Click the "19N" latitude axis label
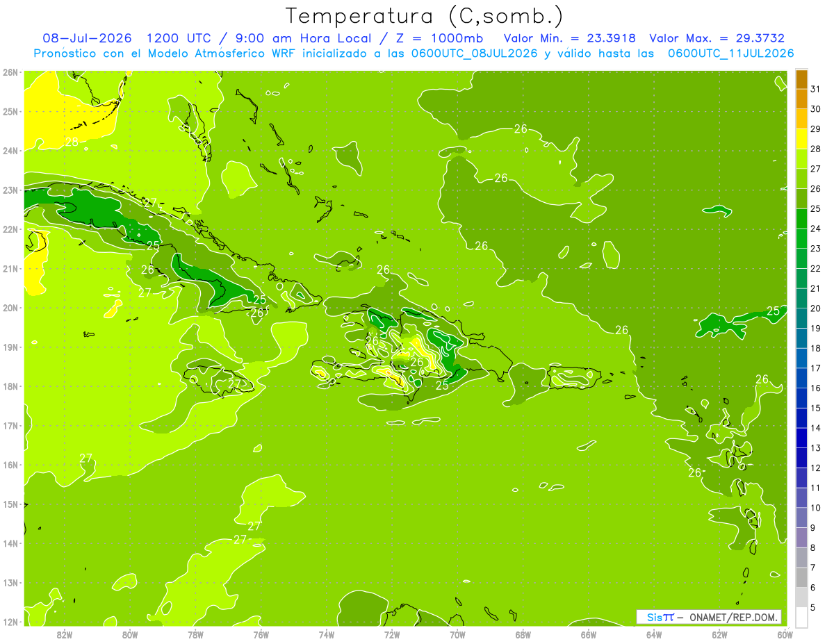Screen dimensions: 834x644 (10, 347)
